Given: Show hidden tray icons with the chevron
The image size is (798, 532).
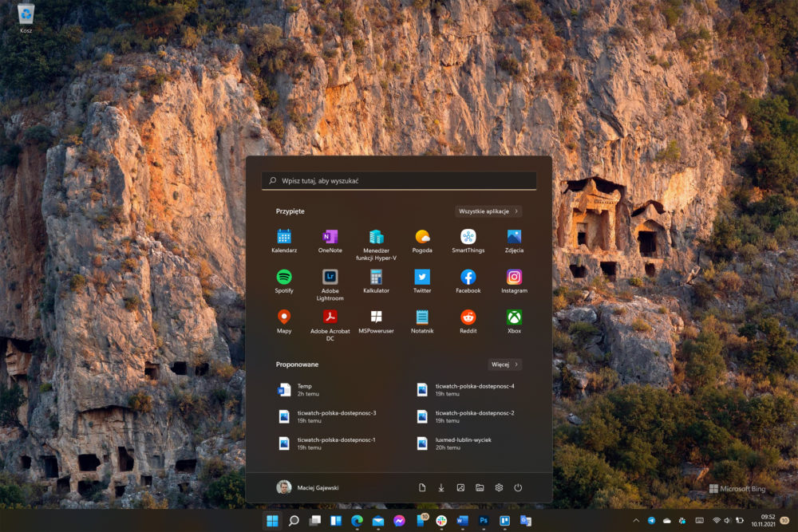Looking at the screenshot, I should pyautogui.click(x=636, y=520).
